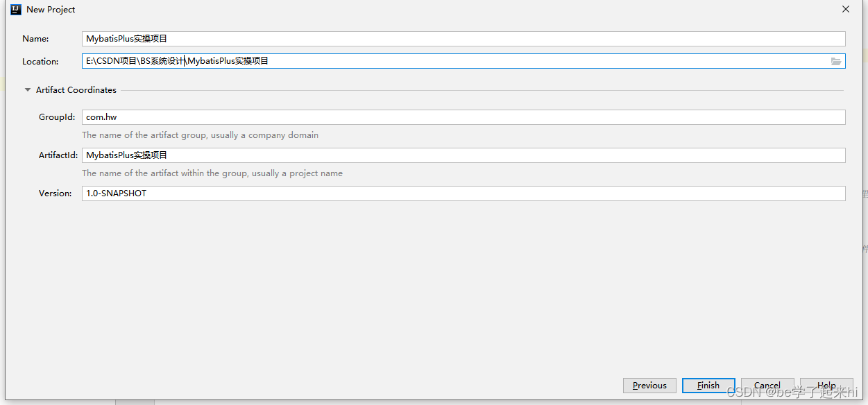868x405 pixels.
Task: Click the IntelliJ IDEA logo icon
Action: pyautogui.click(x=16, y=10)
